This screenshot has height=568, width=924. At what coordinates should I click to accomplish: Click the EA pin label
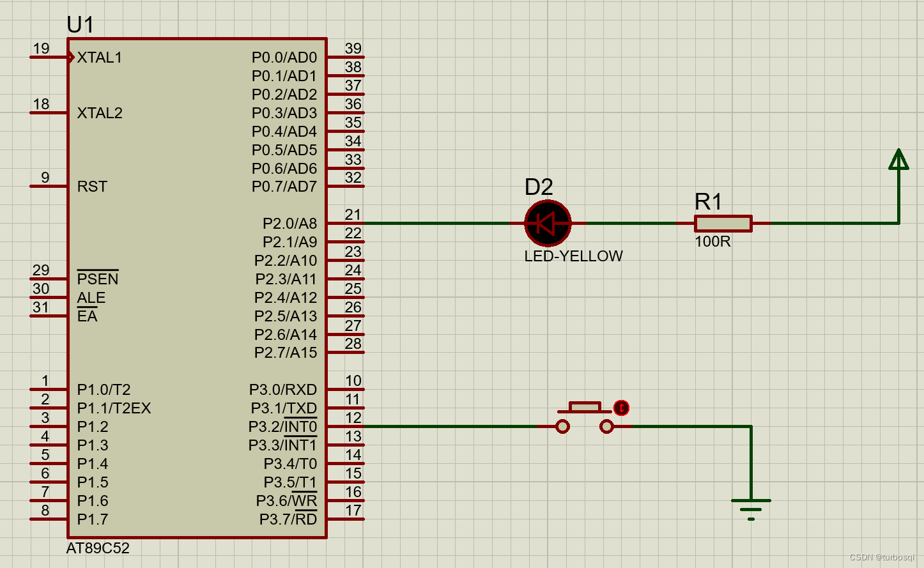pyautogui.click(x=88, y=316)
